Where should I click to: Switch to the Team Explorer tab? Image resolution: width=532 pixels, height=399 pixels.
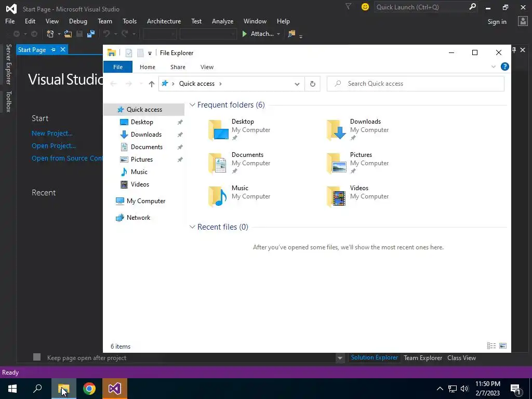(423, 357)
